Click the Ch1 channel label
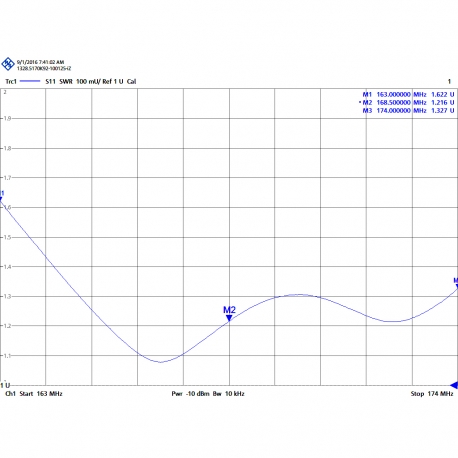The width and height of the screenshot is (458, 458). (x=10, y=394)
